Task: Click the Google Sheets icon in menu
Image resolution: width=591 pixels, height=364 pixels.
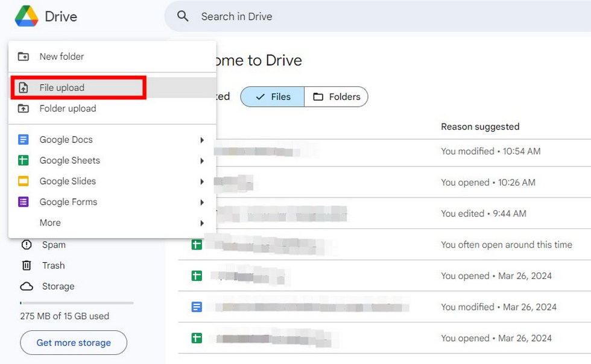Action: [x=24, y=160]
